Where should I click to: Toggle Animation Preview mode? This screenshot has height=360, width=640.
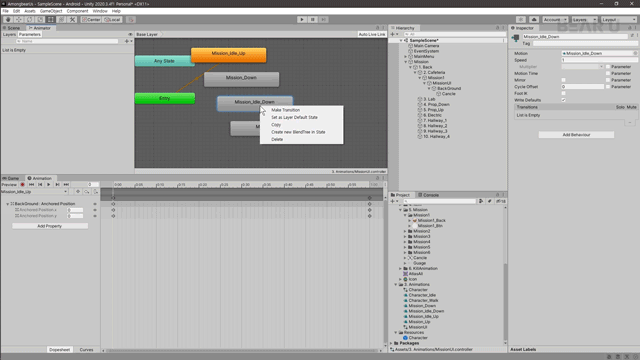[x=9, y=185]
